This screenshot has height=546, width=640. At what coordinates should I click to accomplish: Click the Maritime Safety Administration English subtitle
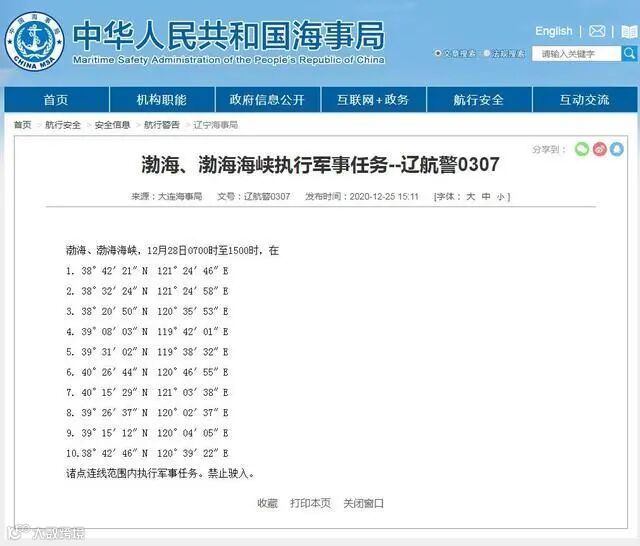click(229, 60)
